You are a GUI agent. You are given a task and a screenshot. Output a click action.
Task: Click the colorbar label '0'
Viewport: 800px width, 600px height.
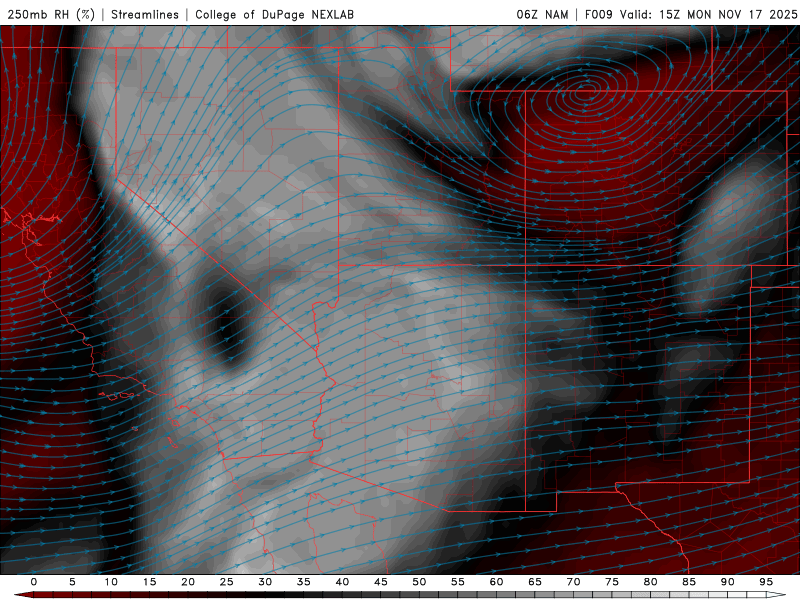click(x=34, y=582)
